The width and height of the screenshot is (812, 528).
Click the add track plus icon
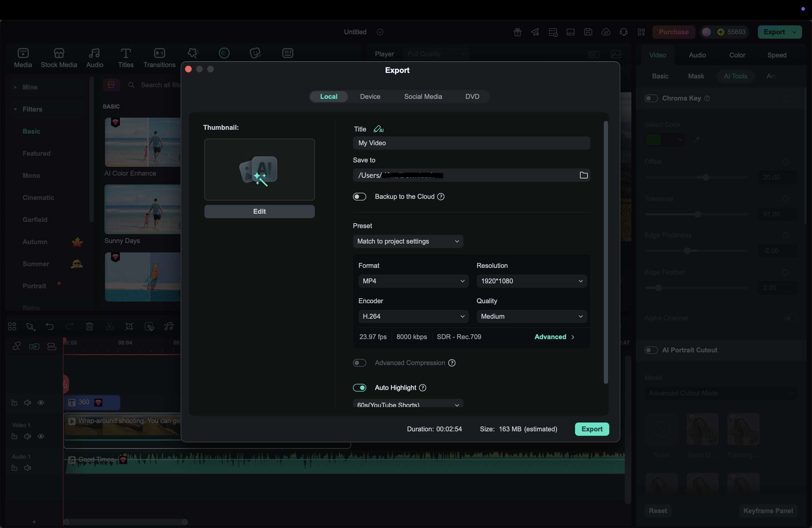click(34, 522)
